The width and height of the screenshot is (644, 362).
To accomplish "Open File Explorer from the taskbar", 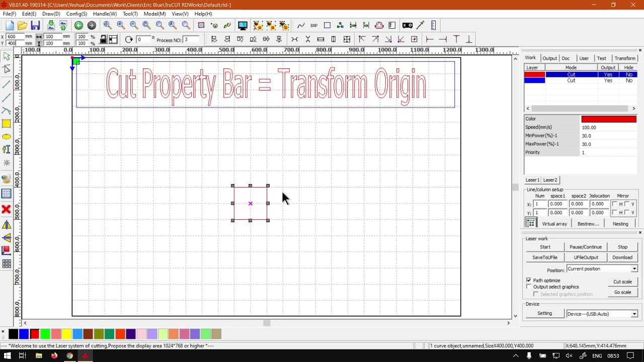I will (x=39, y=356).
